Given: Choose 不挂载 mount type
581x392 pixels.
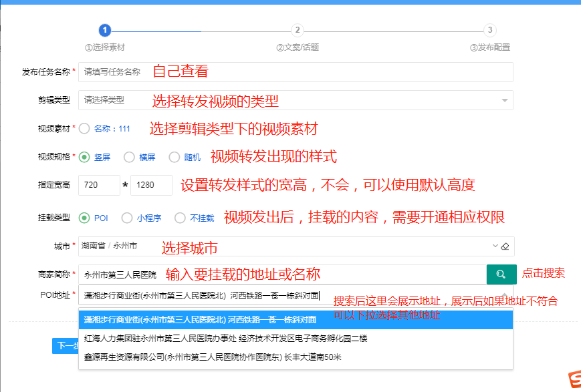Looking at the screenshot, I should (x=180, y=218).
